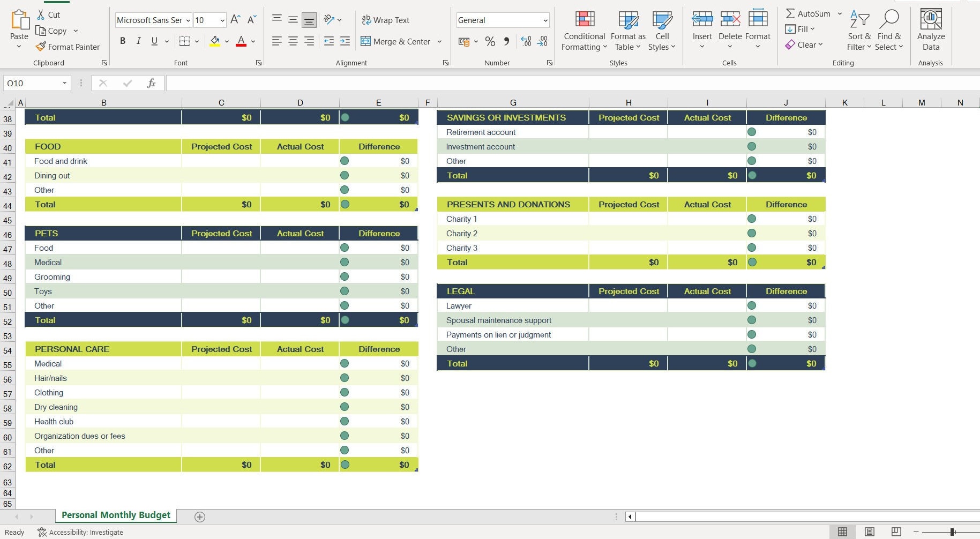Click the horizontal scrollbar left arrow
980x539 pixels.
[x=630, y=516]
